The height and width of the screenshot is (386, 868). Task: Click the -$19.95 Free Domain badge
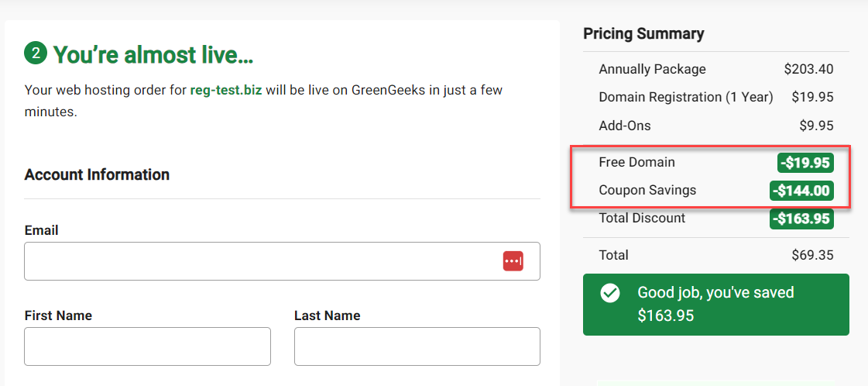[805, 163]
